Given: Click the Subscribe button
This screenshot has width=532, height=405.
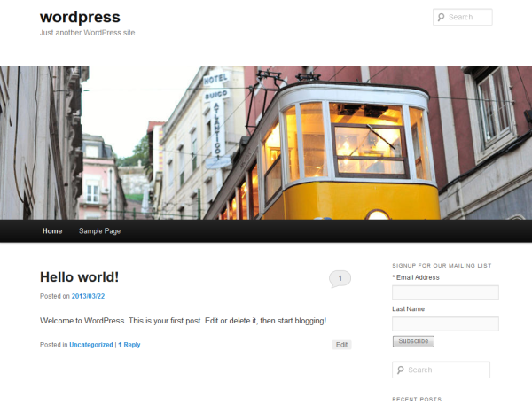Looking at the screenshot, I should pyautogui.click(x=413, y=341).
